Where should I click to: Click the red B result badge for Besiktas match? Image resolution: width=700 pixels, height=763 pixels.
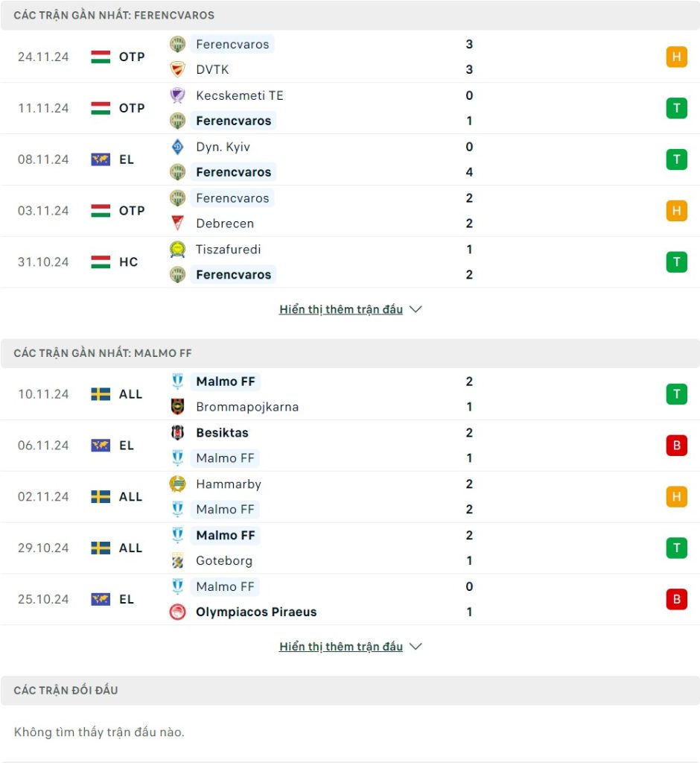point(676,446)
